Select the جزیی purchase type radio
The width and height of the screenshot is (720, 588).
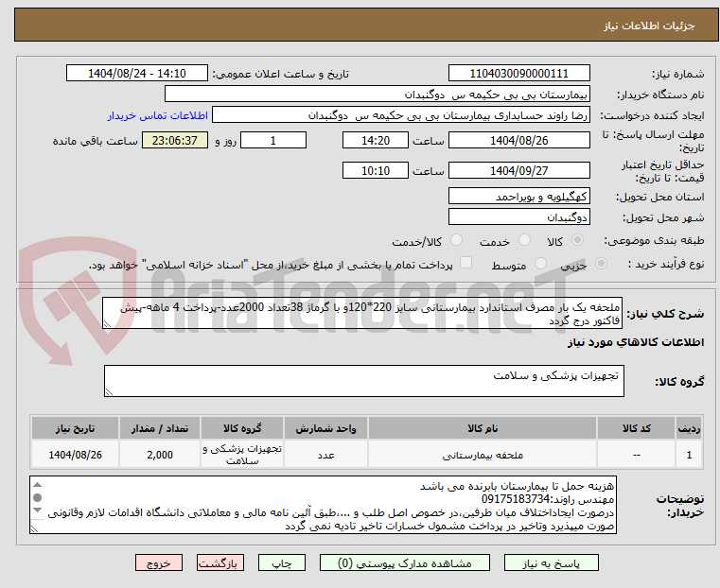pyautogui.click(x=601, y=263)
